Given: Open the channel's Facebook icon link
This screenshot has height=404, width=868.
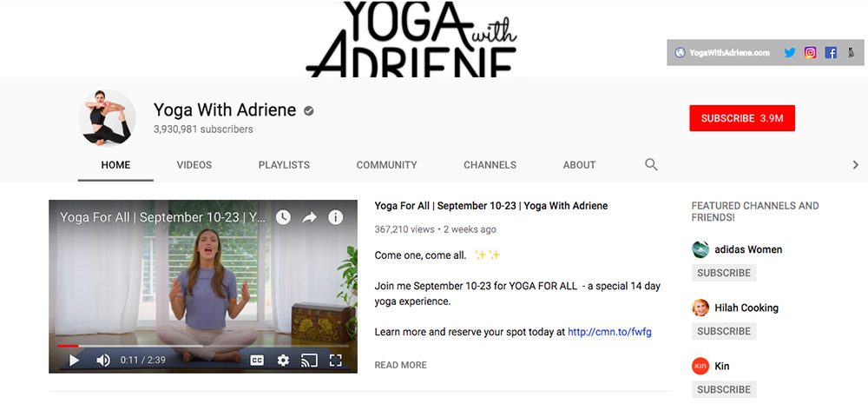Looking at the screenshot, I should pos(831,53).
